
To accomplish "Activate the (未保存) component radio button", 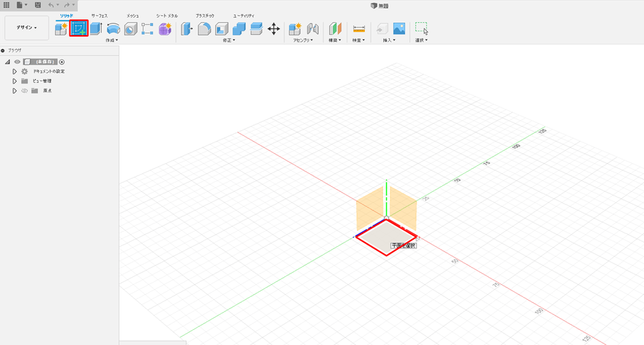I will [x=62, y=62].
